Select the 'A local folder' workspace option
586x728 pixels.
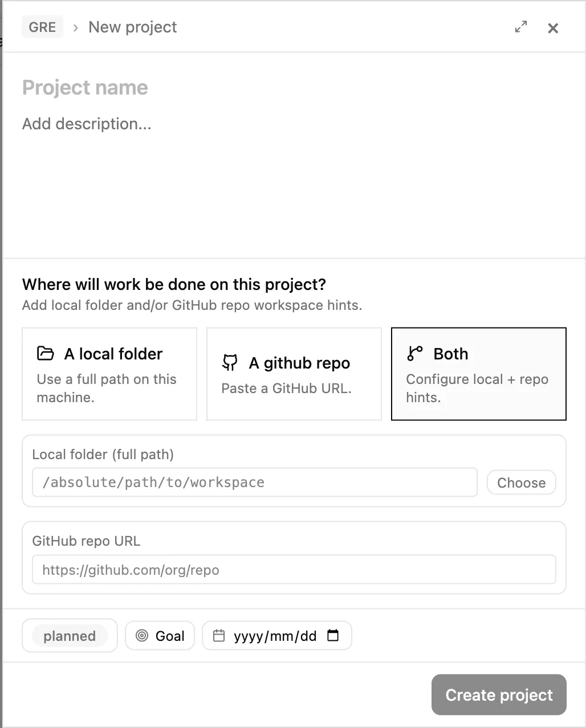point(109,374)
